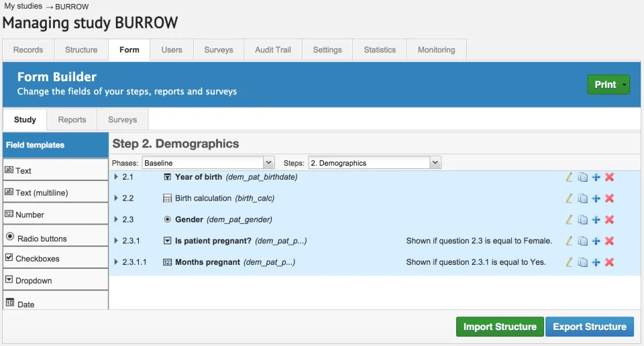The height and width of the screenshot is (346, 644).
Task: Switch to the Surveys main tab
Action: click(x=219, y=50)
